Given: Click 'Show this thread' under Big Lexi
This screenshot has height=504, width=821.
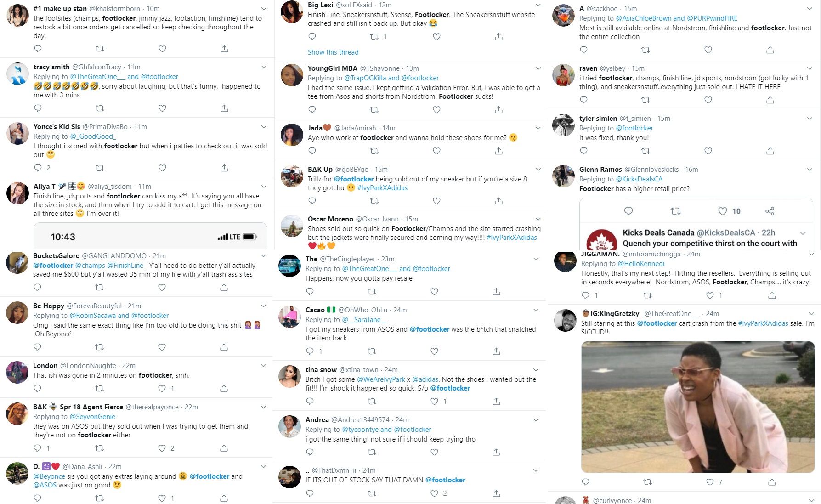Looking at the screenshot, I should 333,52.
